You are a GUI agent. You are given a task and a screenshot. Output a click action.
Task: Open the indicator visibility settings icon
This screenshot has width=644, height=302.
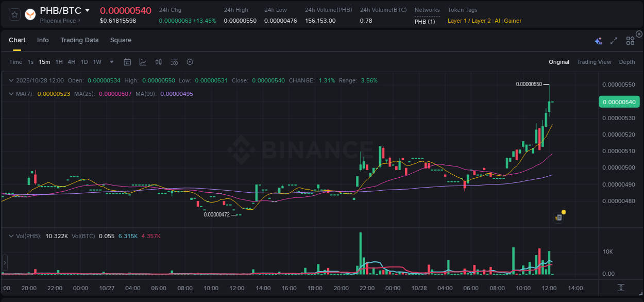pos(174,62)
